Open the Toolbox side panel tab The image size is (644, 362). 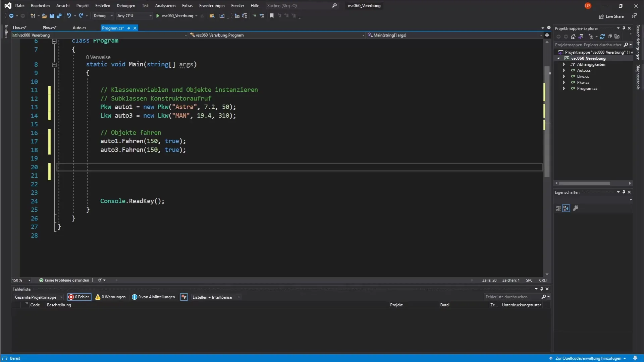tap(6, 32)
